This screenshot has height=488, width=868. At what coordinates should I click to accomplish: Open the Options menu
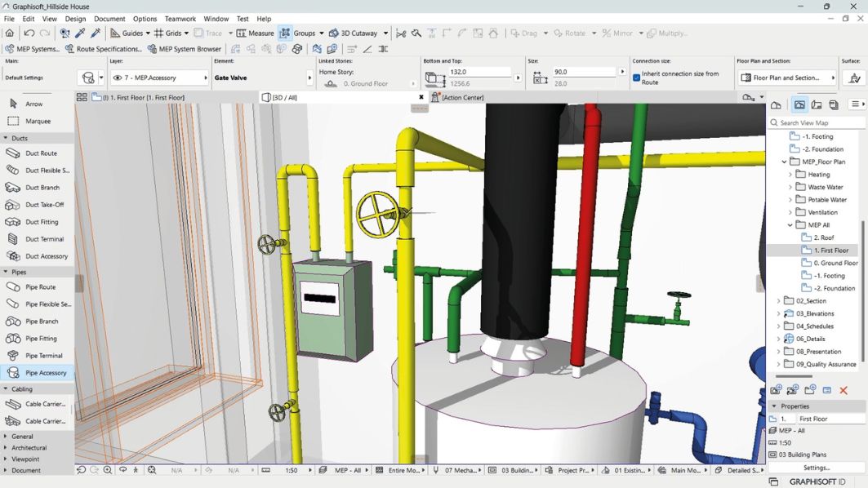point(145,18)
